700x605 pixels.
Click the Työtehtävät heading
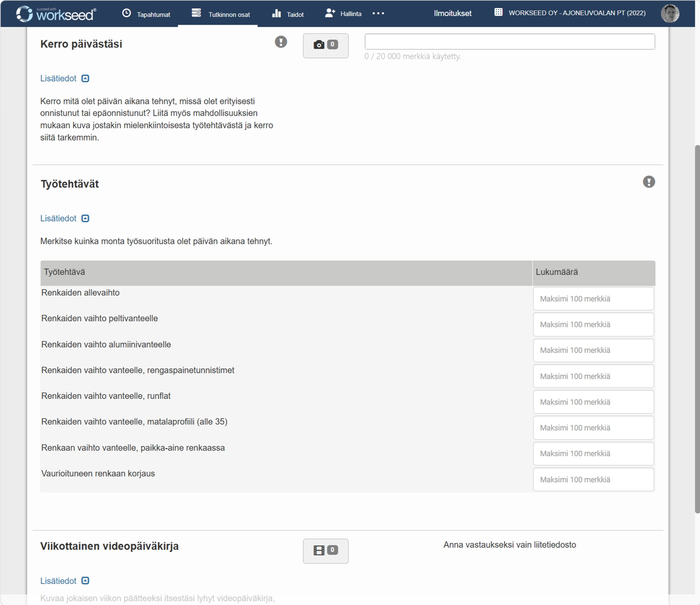69,184
